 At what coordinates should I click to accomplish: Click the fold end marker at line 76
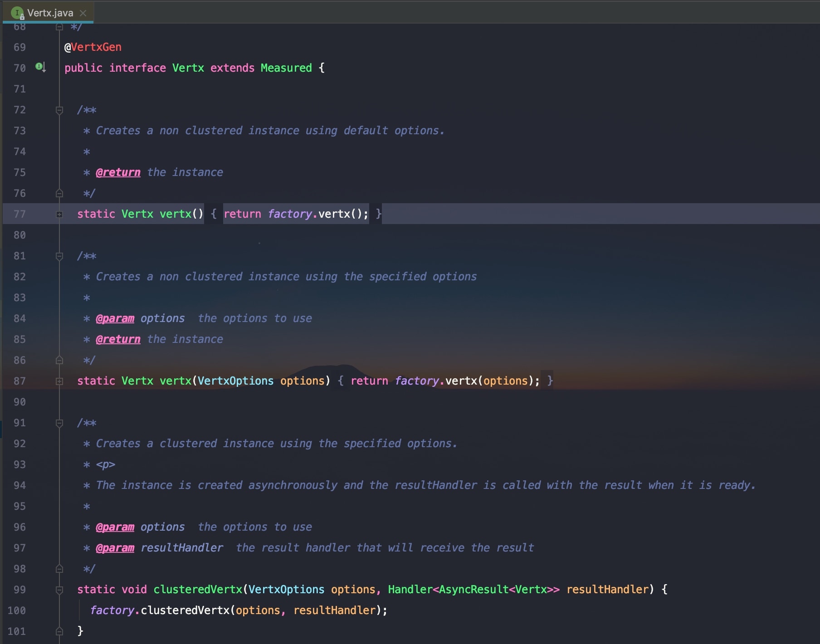59,194
